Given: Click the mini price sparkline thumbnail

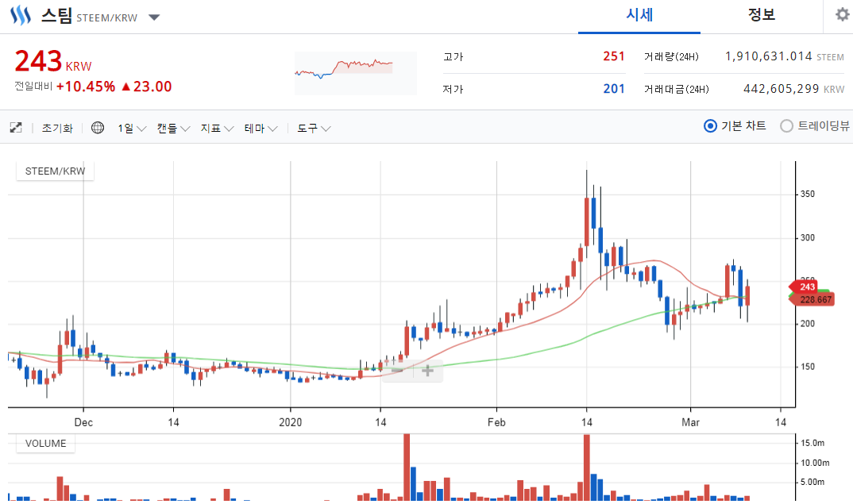Looking at the screenshot, I should (x=355, y=73).
